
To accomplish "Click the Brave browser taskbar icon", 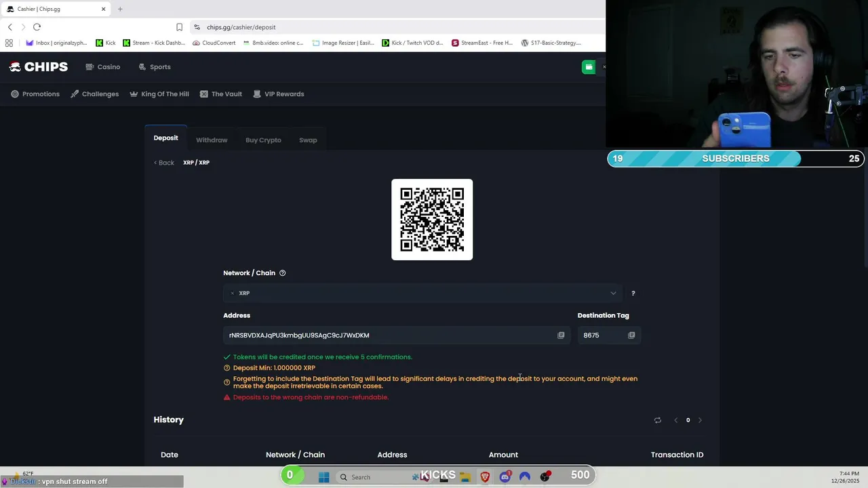I will tap(485, 477).
